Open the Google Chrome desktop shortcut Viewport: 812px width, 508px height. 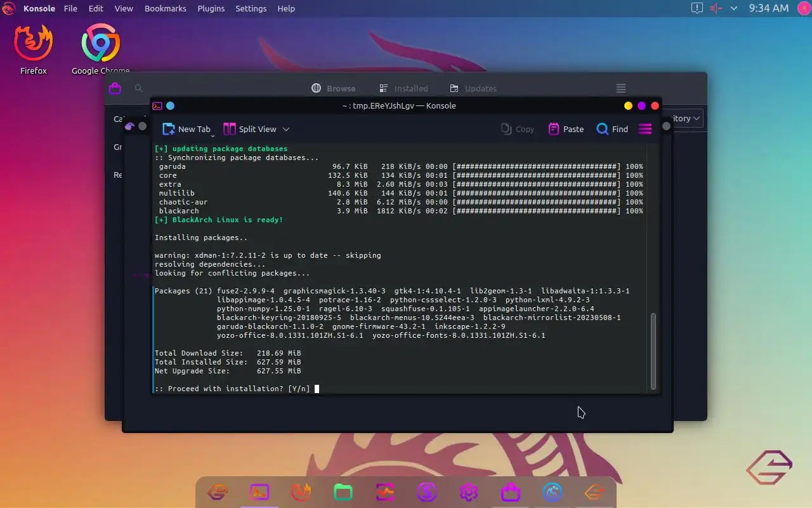(100, 50)
